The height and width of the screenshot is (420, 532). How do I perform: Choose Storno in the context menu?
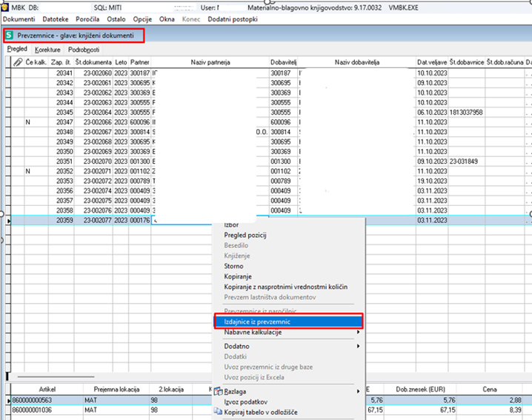point(233,266)
